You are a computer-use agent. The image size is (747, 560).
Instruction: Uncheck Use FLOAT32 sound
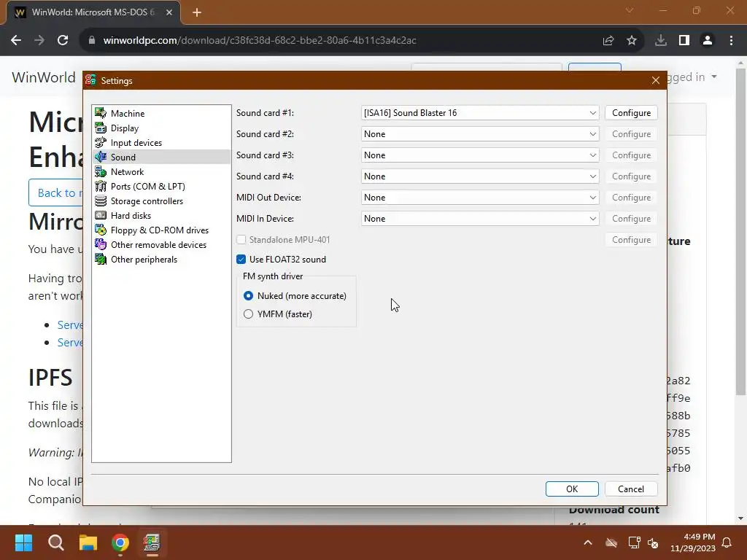(x=241, y=259)
